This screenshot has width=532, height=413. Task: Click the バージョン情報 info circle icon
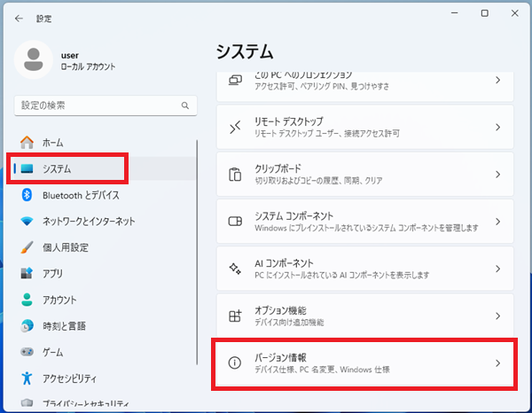pos(235,362)
